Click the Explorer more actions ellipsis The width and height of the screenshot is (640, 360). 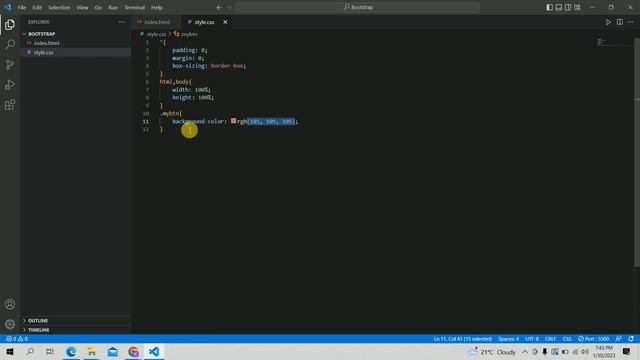point(121,22)
